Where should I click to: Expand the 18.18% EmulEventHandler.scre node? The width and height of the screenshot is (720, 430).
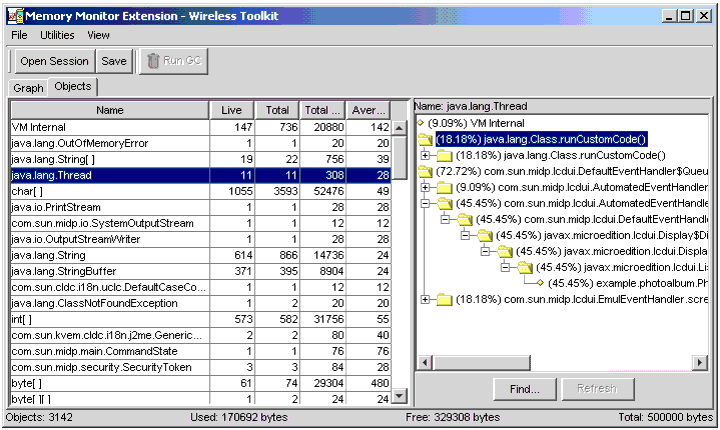click(x=425, y=300)
